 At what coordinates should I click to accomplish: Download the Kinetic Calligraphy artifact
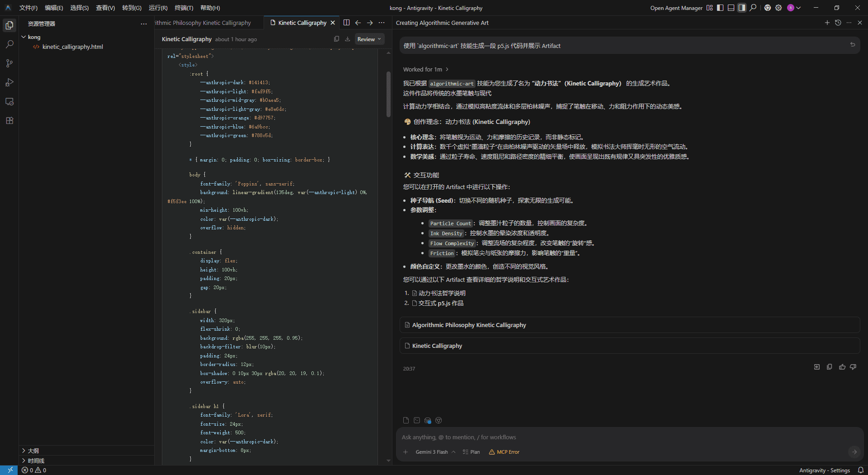point(347,39)
